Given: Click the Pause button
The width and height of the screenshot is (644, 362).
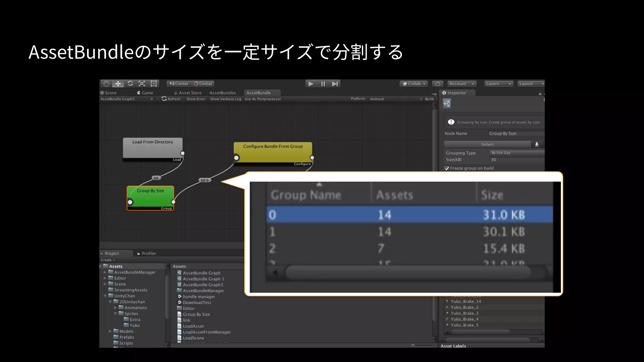Looking at the screenshot, I should (x=323, y=84).
